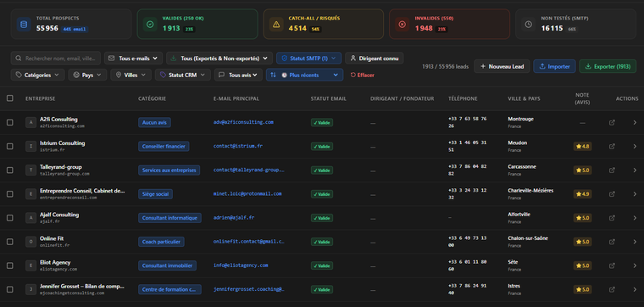Open external link for A2fi Consulting row

[612, 122]
